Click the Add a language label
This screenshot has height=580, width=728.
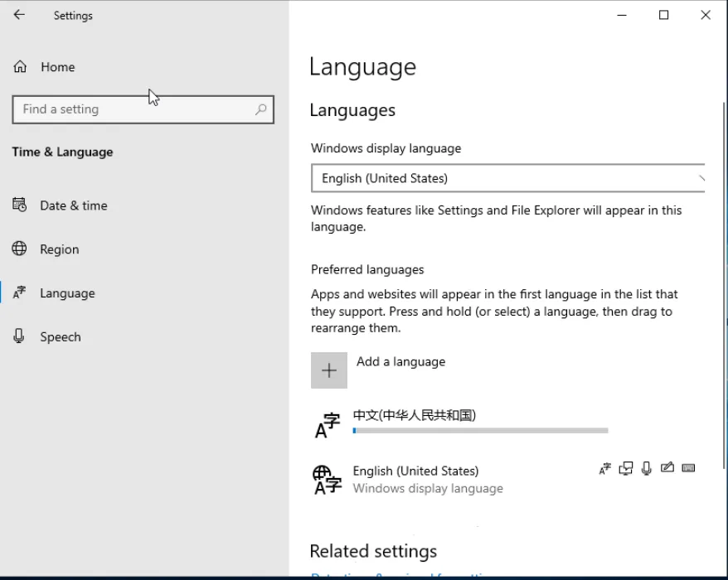pos(400,362)
